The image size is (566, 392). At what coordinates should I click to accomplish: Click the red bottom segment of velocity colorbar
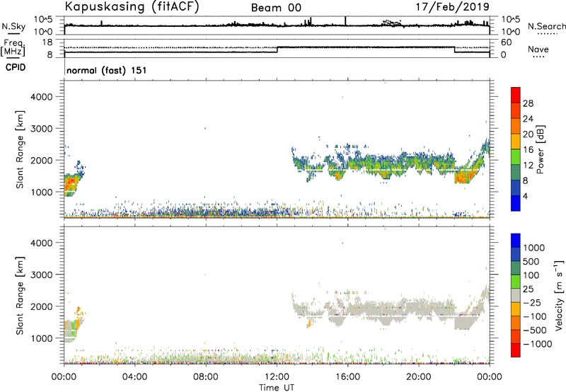click(x=516, y=350)
